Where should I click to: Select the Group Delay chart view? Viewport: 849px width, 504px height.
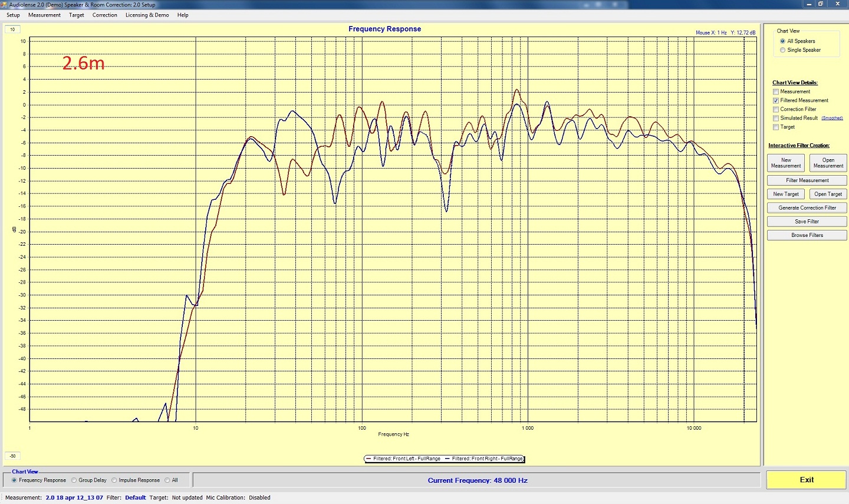tap(74, 480)
